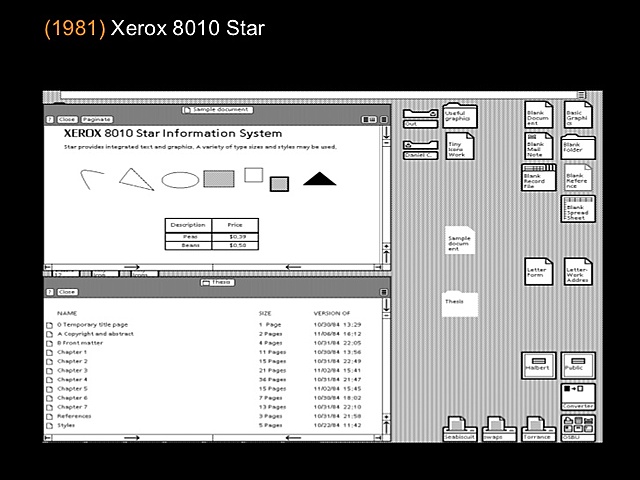640x480 pixels.
Task: Select the Letter-Work Address document icon
Action: [x=578, y=271]
